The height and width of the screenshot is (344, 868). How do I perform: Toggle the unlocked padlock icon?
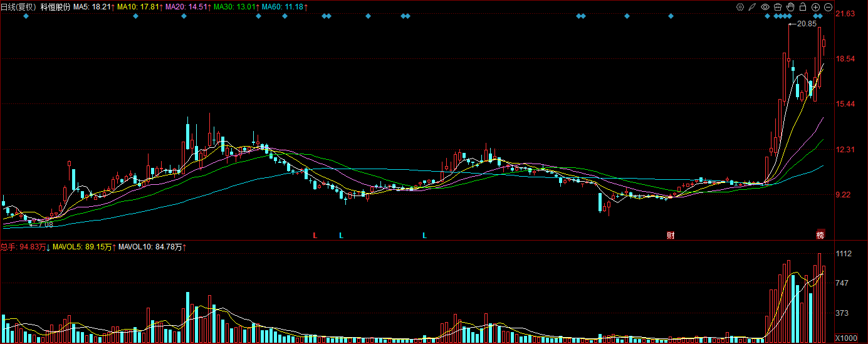click(803, 7)
